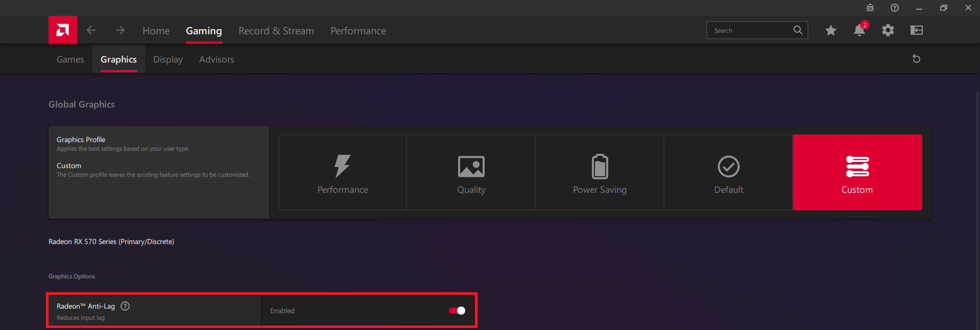The height and width of the screenshot is (330, 980).
Task: Switch to Record & Stream tab
Action: 276,31
